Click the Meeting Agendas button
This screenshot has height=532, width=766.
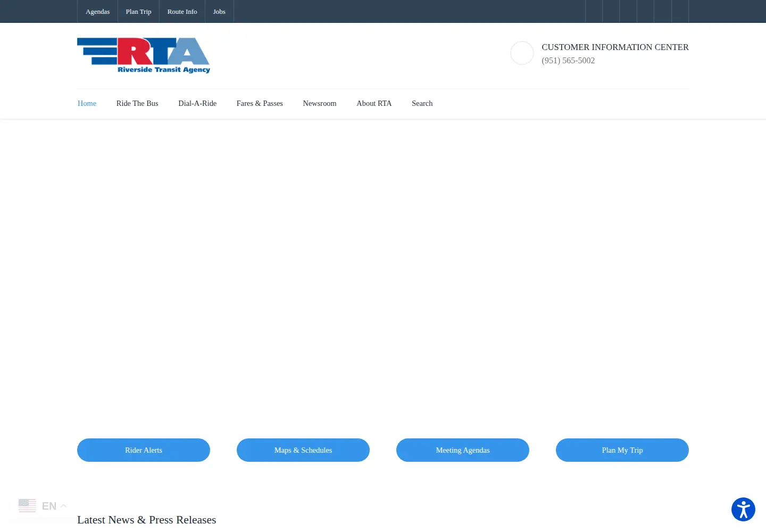click(463, 450)
